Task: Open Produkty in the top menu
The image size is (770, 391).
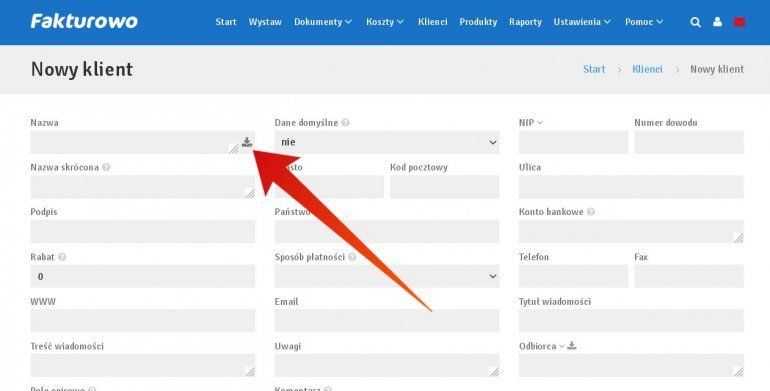Action: click(478, 22)
